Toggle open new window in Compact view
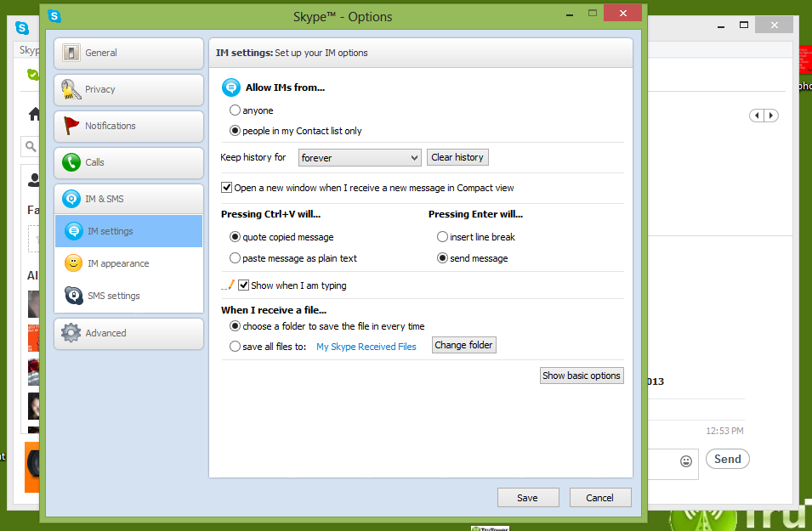 tap(367, 188)
